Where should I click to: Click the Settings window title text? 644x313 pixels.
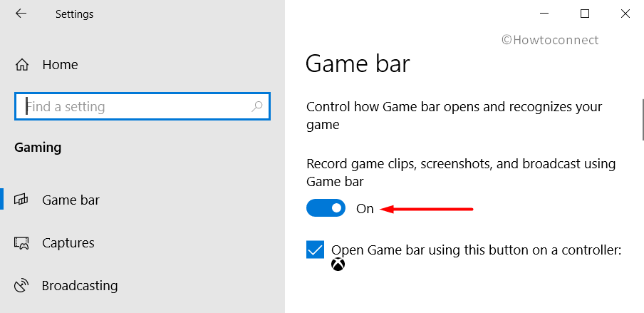[x=74, y=14]
